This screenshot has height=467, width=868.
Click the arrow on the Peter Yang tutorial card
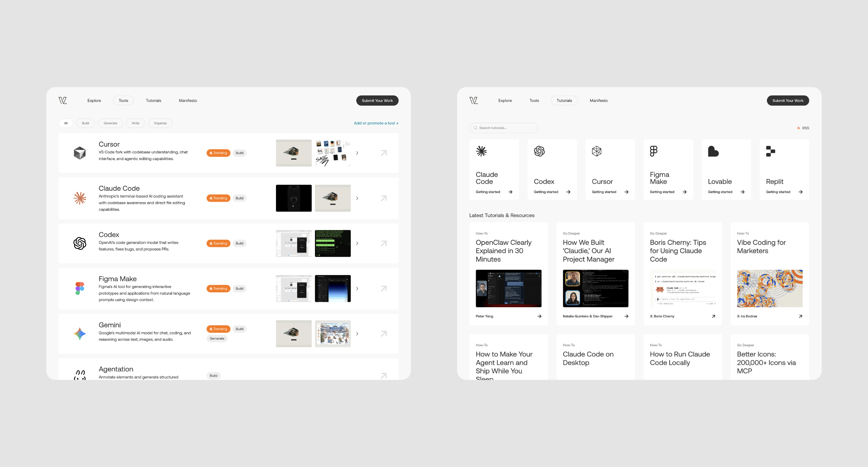[x=539, y=316]
